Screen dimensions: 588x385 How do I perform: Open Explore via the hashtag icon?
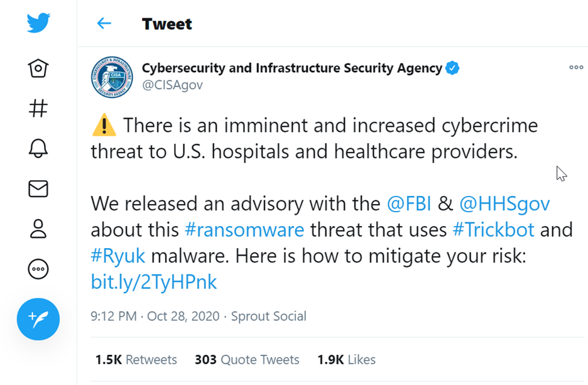point(38,108)
